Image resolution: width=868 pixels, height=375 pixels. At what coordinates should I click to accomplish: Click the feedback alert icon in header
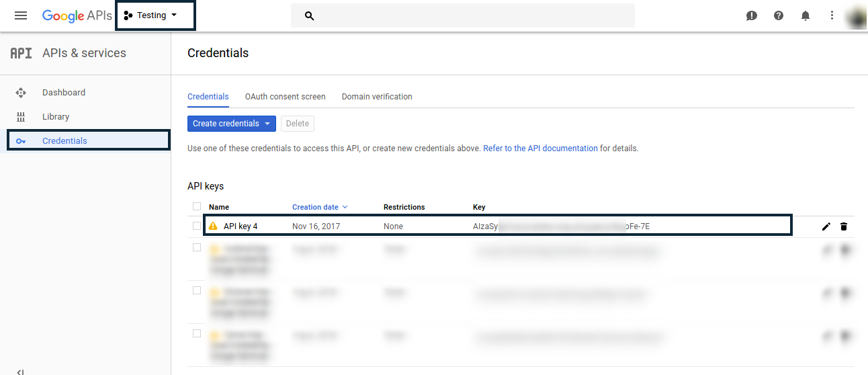(752, 15)
